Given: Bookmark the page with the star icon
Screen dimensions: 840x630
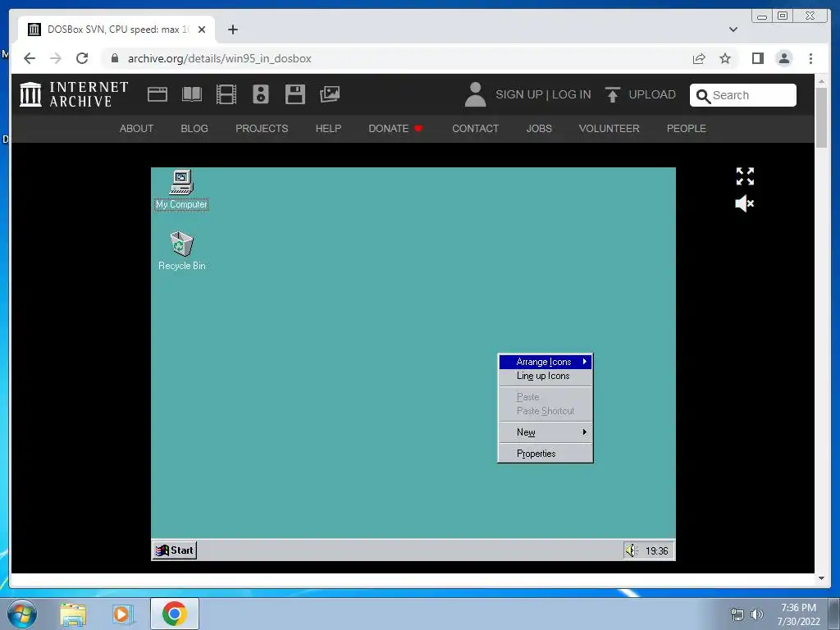Looking at the screenshot, I should tap(725, 58).
